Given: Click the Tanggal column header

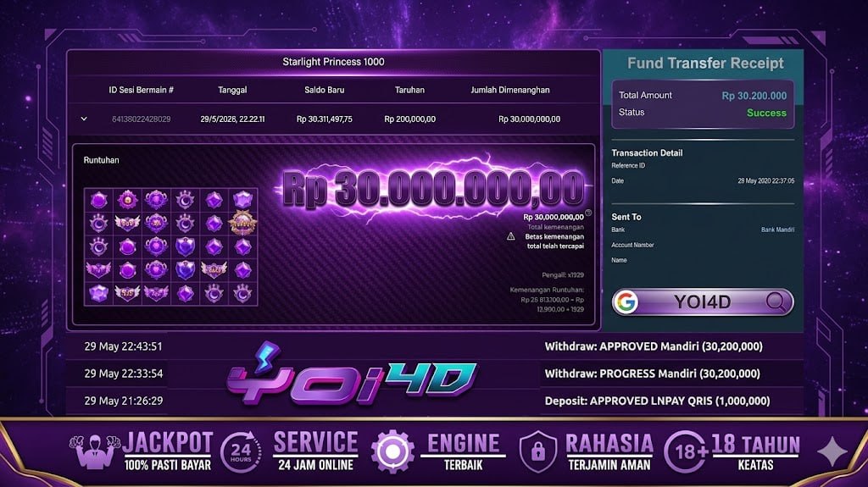Looking at the screenshot, I should click(232, 90).
